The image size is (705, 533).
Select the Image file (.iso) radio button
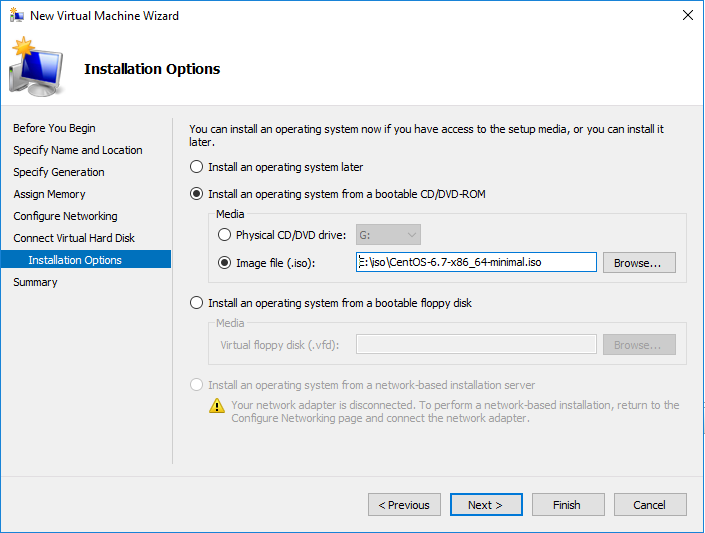pyautogui.click(x=224, y=263)
